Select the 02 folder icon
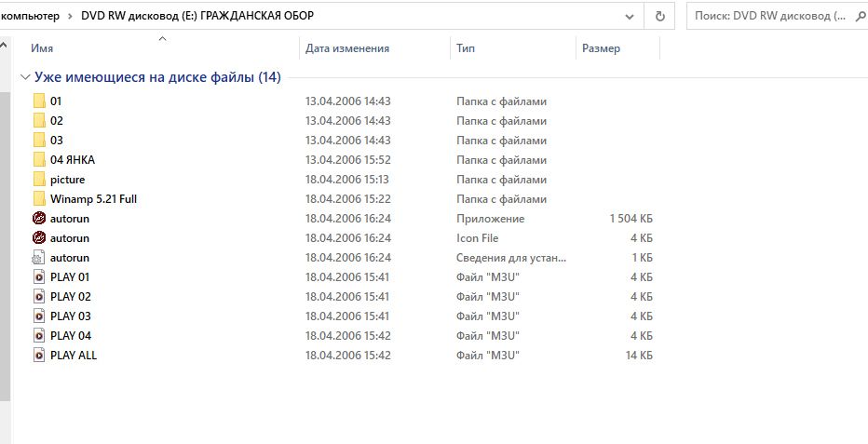This screenshot has width=868, height=444. click(x=39, y=120)
